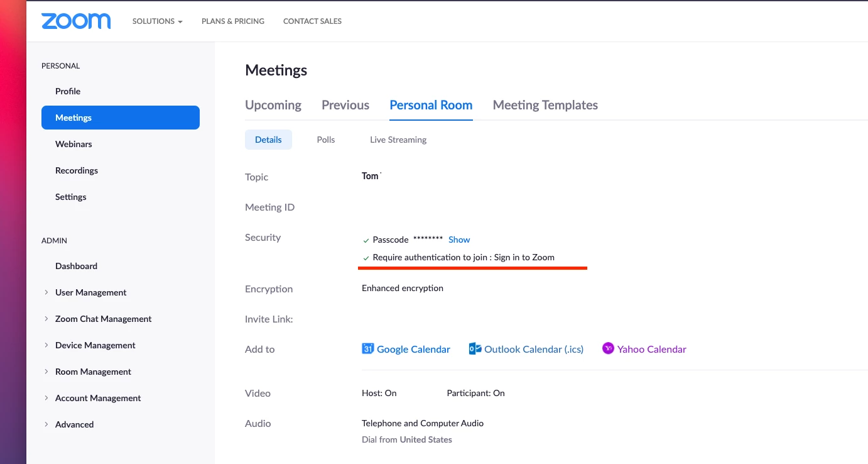Viewport: 868px width, 464px height.
Task: Select the Personal Room tab
Action: 431,105
